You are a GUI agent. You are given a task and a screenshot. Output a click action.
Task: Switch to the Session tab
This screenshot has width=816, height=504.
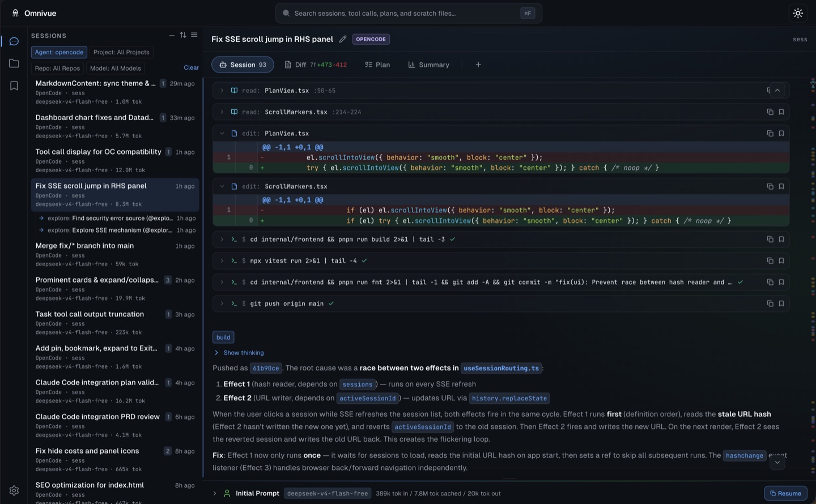point(243,65)
